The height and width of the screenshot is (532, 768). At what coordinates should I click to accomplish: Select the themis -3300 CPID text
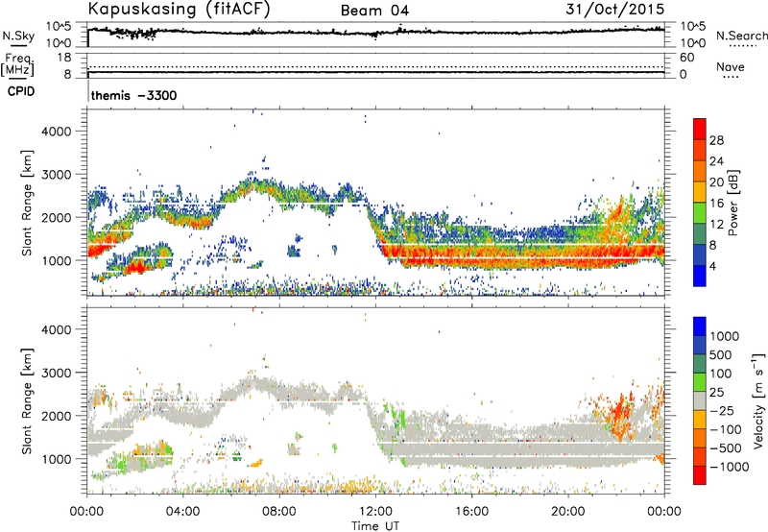(x=133, y=95)
